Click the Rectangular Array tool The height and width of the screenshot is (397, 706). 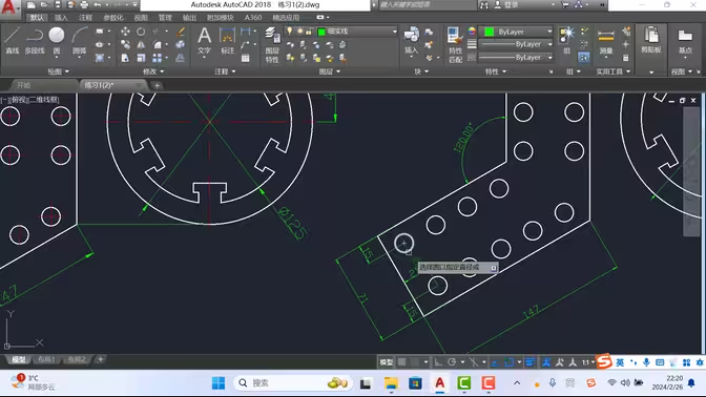tap(157, 58)
